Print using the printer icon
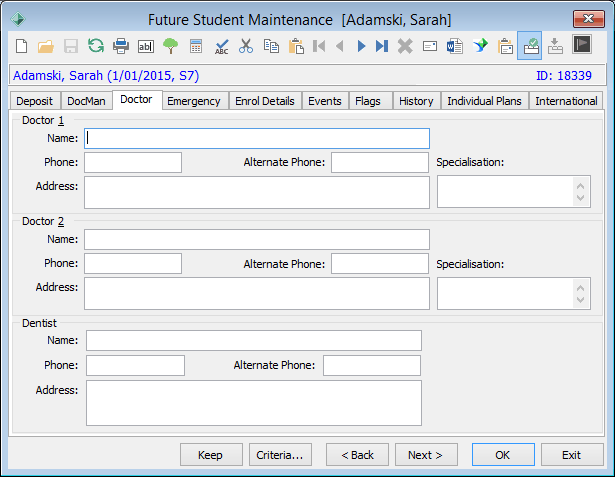The image size is (615, 477). [121, 46]
